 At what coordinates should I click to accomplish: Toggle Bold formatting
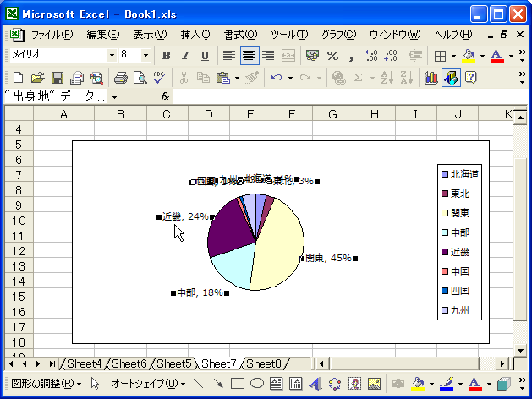tap(166, 56)
